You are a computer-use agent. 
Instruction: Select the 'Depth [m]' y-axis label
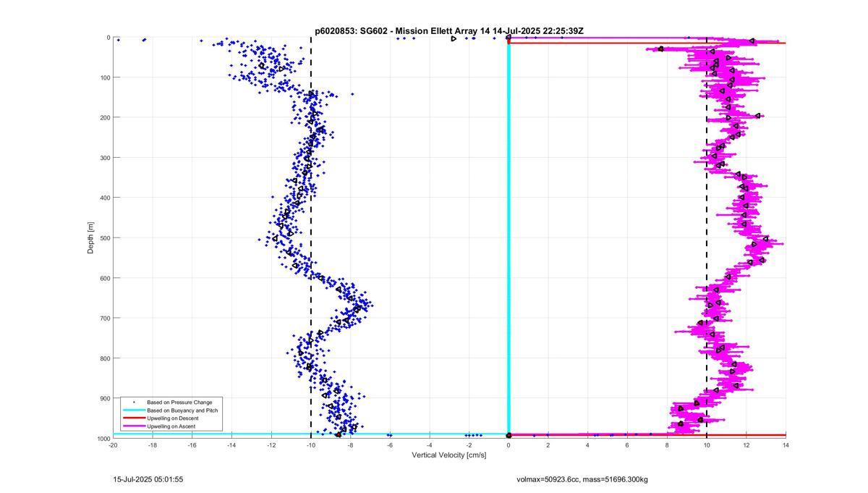[x=90, y=237]
